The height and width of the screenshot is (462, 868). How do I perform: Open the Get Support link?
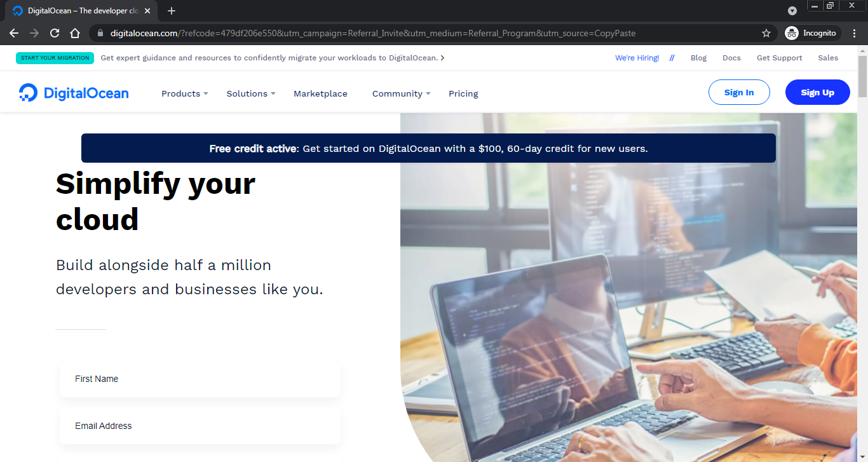779,58
